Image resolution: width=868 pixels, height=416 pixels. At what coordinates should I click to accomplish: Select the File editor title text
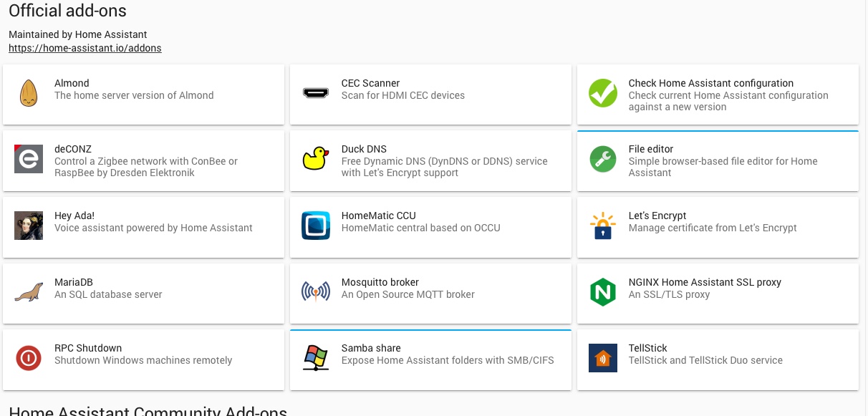pos(651,149)
